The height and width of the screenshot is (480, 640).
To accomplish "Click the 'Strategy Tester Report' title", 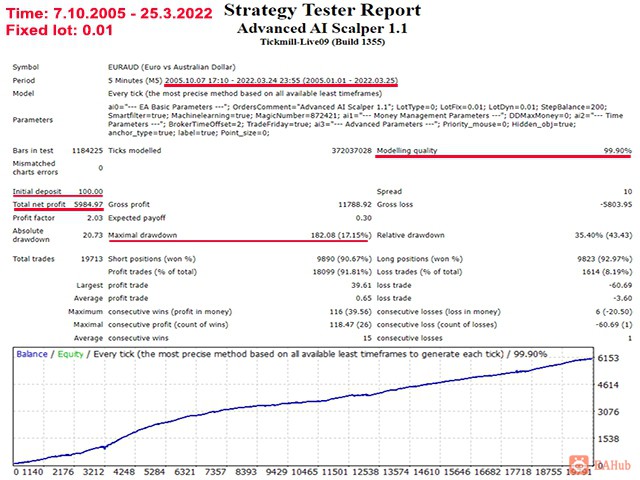I will (x=322, y=11).
